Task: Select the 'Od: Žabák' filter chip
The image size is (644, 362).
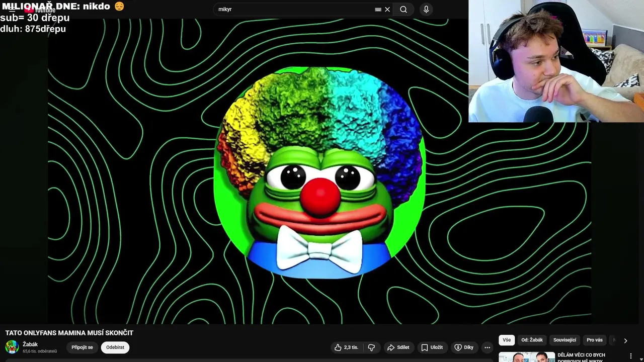Action: pos(532,340)
